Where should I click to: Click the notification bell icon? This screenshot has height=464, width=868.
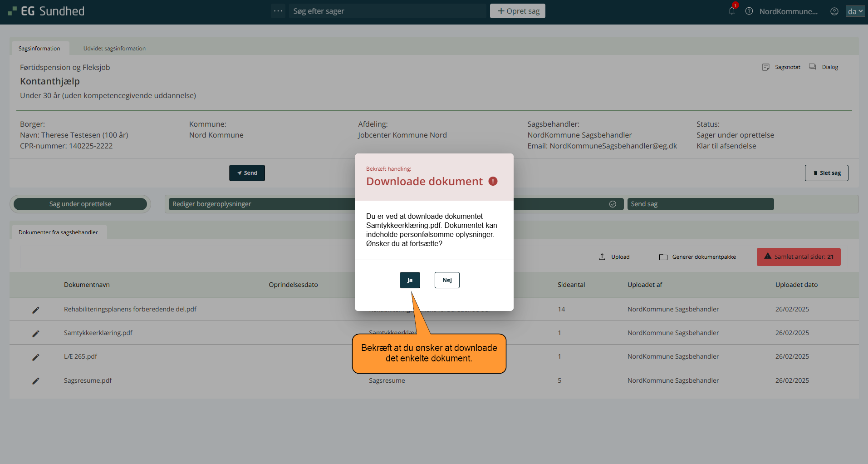point(731,11)
